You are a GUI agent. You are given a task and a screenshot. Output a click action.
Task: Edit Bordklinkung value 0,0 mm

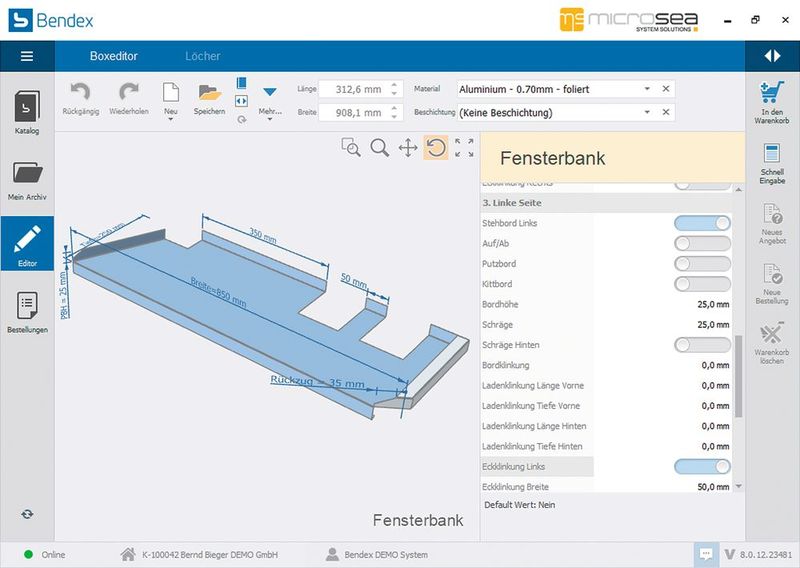point(715,365)
